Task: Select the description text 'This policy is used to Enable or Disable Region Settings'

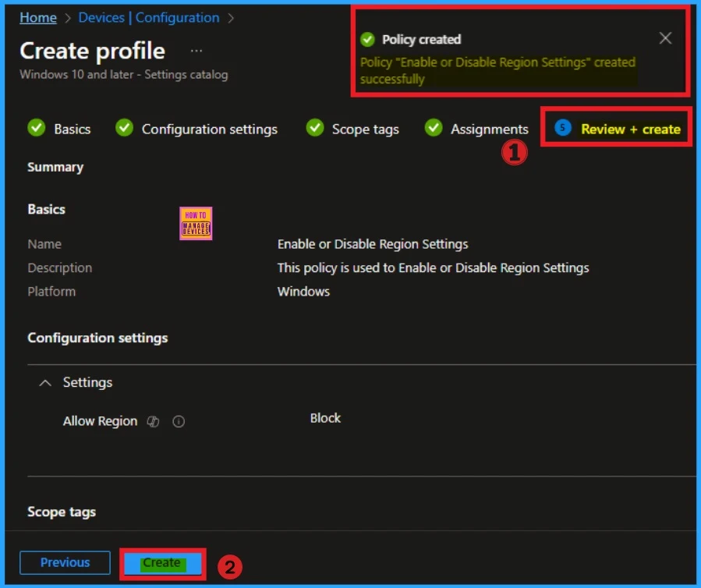Action: tap(433, 267)
